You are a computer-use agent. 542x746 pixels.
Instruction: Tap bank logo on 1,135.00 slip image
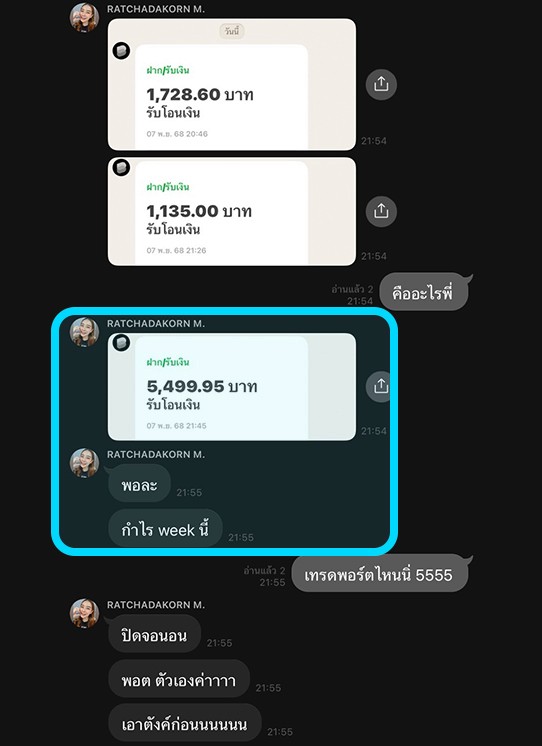coord(121,167)
